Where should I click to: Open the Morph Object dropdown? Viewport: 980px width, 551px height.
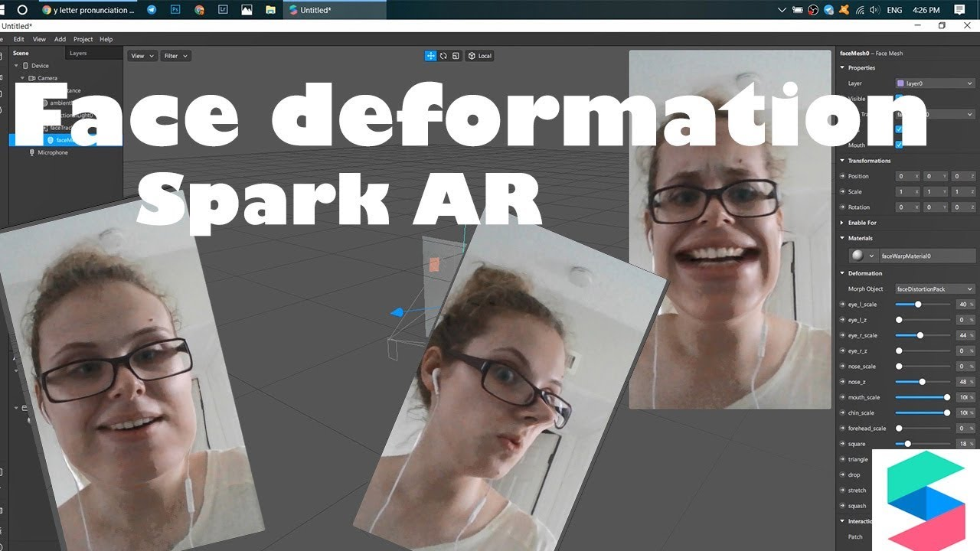(935, 289)
